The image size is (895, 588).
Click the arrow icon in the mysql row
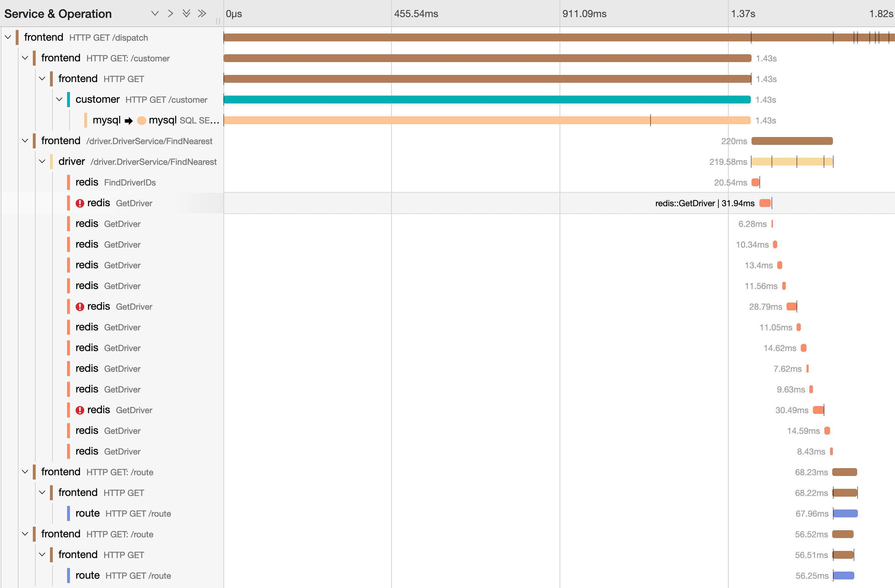tap(128, 121)
